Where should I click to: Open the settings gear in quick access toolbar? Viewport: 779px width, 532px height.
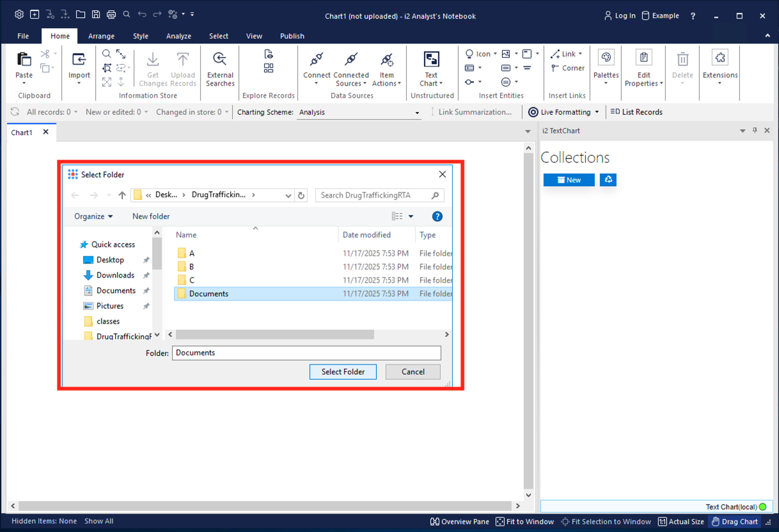click(19, 14)
